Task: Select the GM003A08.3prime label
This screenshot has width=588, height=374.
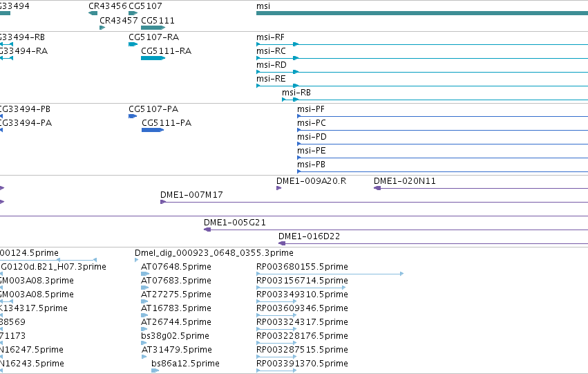Action: [x=37, y=281]
